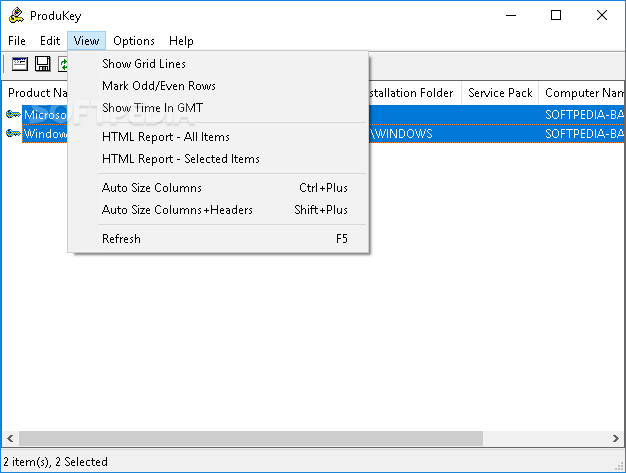Image resolution: width=626 pixels, height=473 pixels.
Task: Sort by Computer Name column header
Action: pos(582,93)
